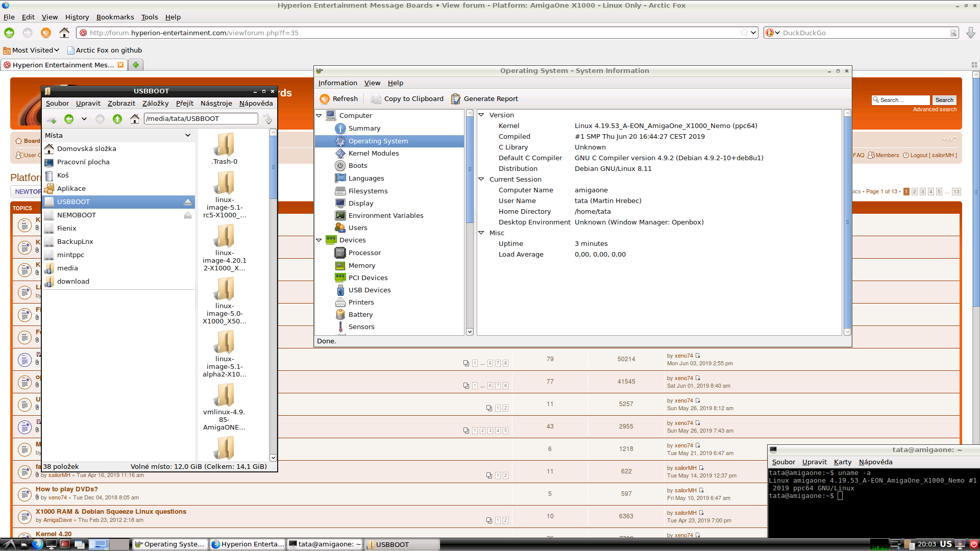Collapse the Computer tree node
The height and width of the screenshot is (551, 980).
(x=319, y=116)
